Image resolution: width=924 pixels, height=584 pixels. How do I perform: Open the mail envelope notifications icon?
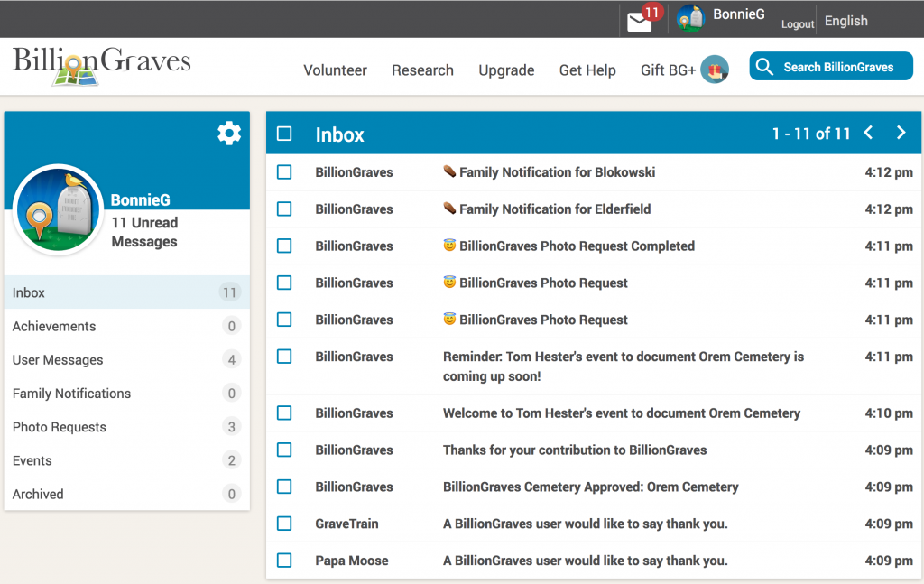[640, 22]
